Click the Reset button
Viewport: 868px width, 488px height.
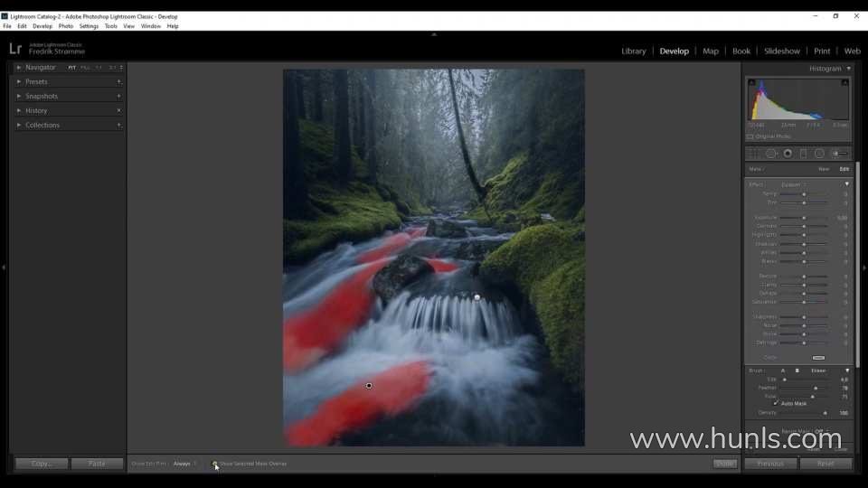pos(826,464)
